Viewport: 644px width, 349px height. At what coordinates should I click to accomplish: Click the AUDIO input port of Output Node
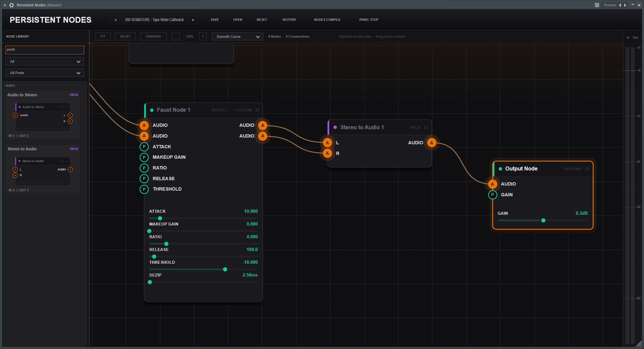coord(492,184)
